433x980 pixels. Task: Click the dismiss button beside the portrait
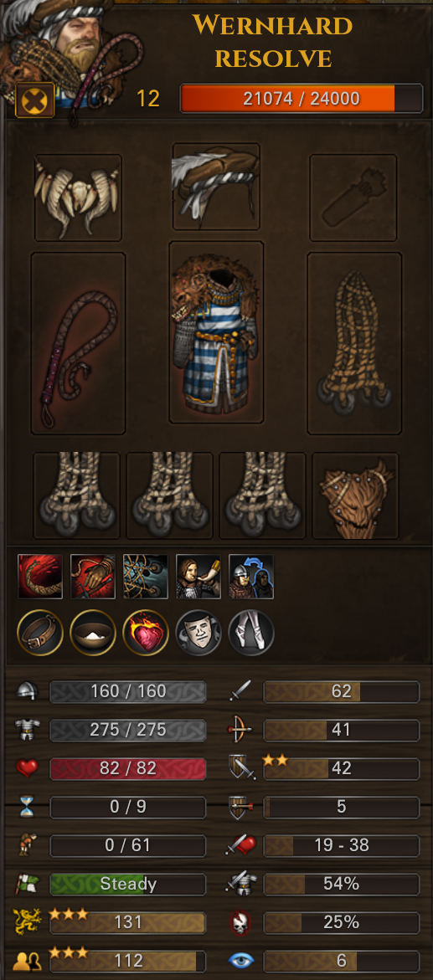point(34,100)
